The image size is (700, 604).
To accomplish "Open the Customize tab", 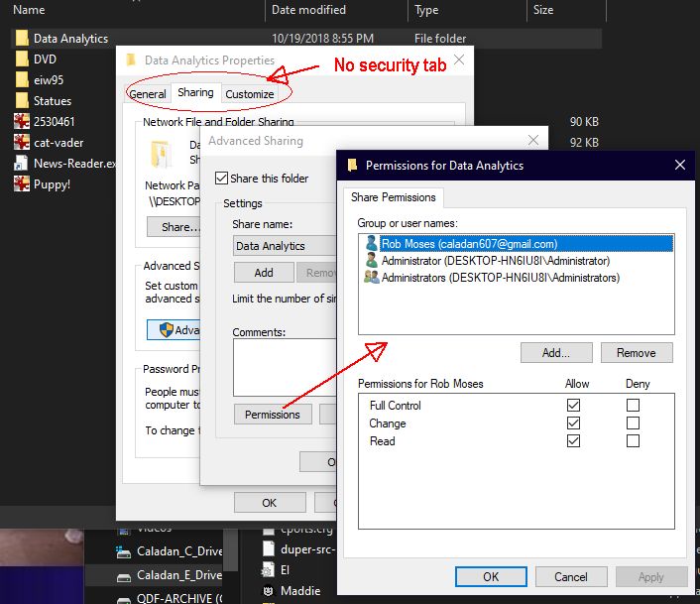I will pos(250,94).
